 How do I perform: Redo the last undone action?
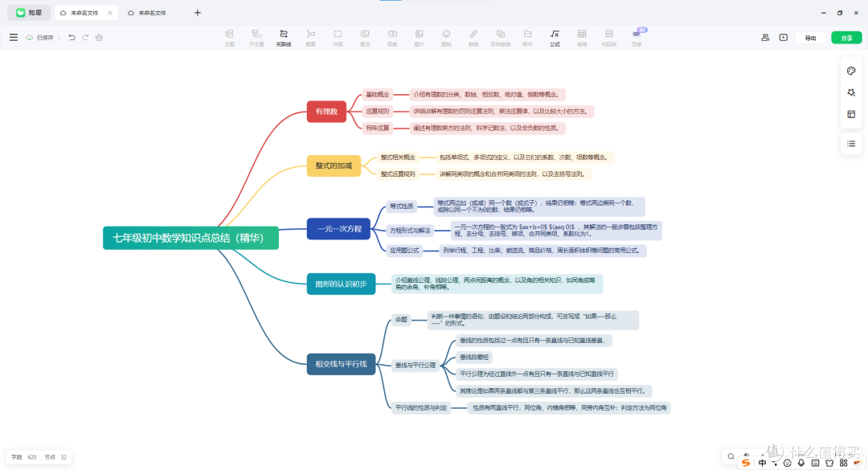coord(85,37)
